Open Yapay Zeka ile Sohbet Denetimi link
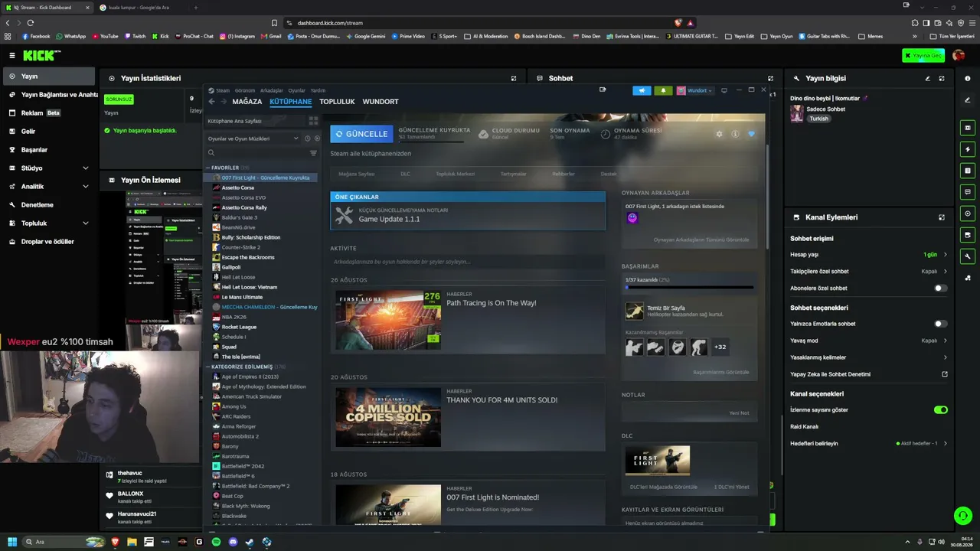 [x=868, y=374]
